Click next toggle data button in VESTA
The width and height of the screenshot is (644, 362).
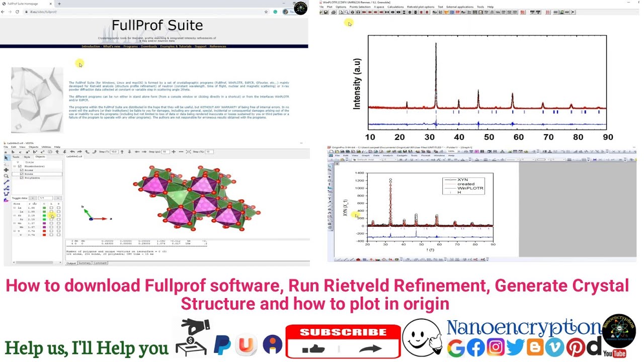(x=58, y=198)
